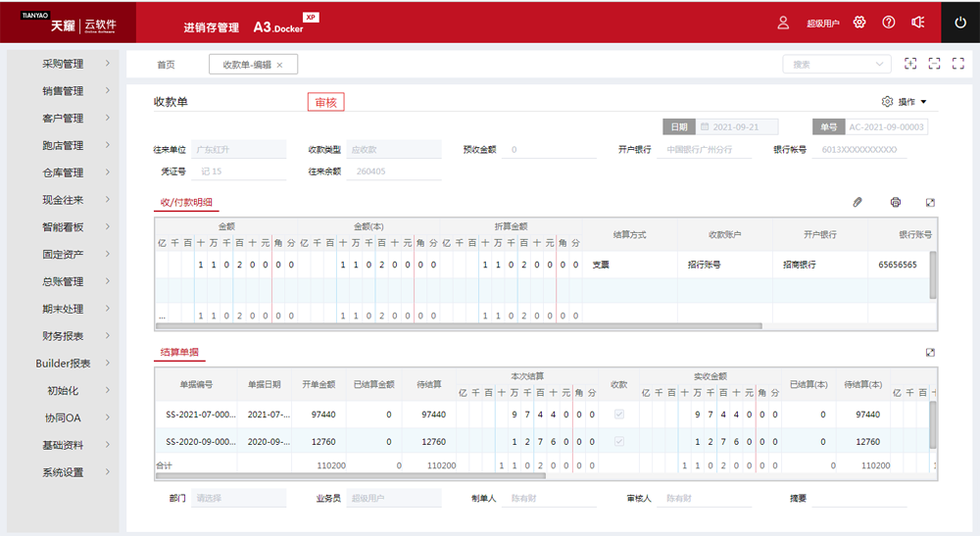Click the paperclip attachment icon

click(x=858, y=202)
